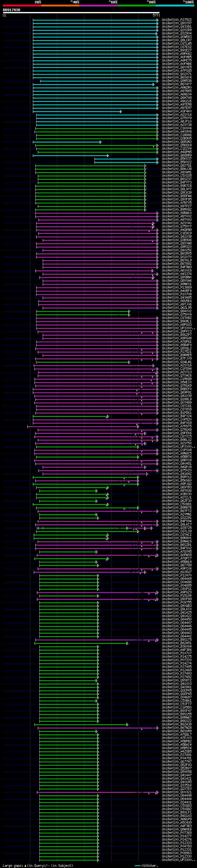Viewport: 197px width, 868px height.
Task: Select label UniRef100_A7NTV5
Action: coord(177,203)
